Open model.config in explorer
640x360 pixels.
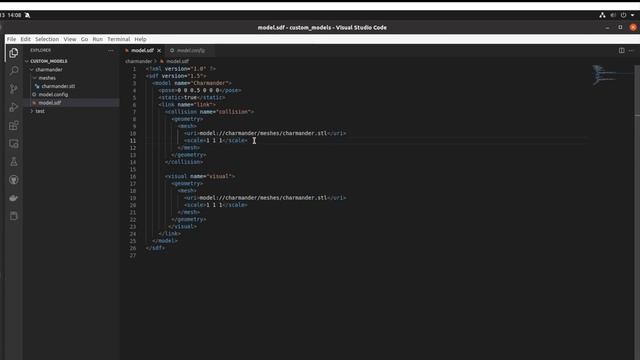pos(53,94)
